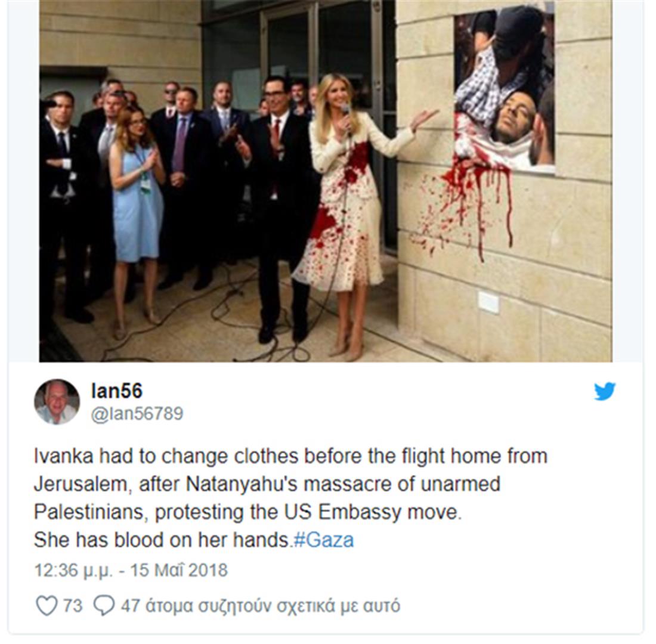Screen dimensions: 656x644
Task: Open the tweet timestamp 15 Μαΐ 2018
Action: click(131, 570)
